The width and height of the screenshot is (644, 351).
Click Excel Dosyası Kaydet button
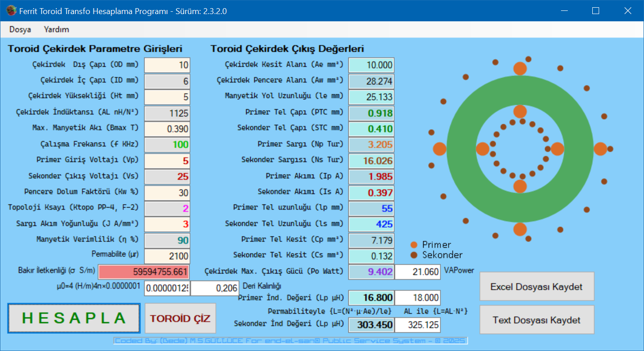pyautogui.click(x=537, y=287)
